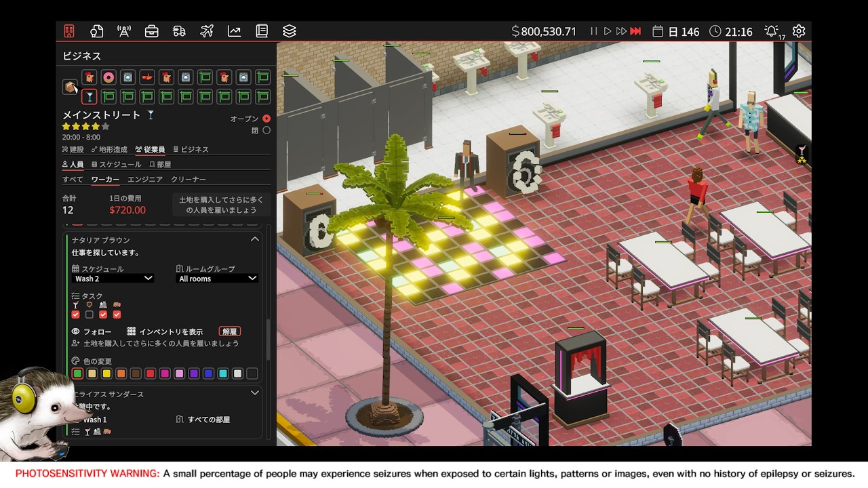
Task: Open the buildings panel in top toolbar
Action: click(x=69, y=31)
